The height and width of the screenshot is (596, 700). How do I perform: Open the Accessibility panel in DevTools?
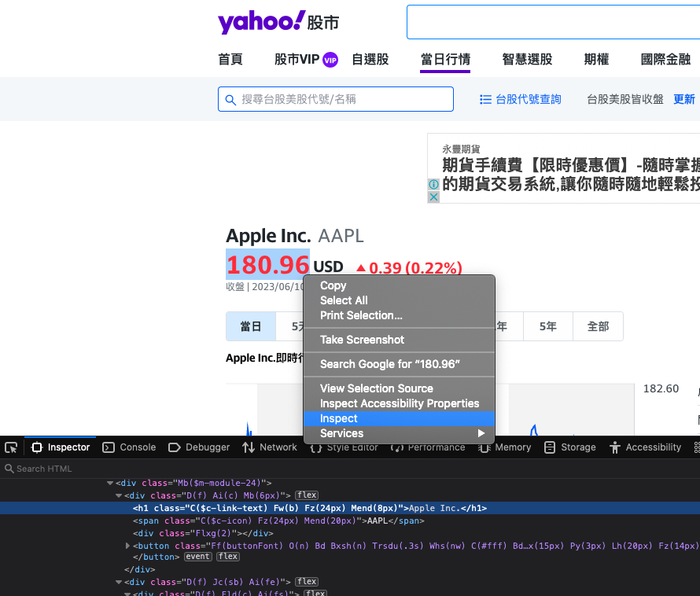[x=645, y=447]
